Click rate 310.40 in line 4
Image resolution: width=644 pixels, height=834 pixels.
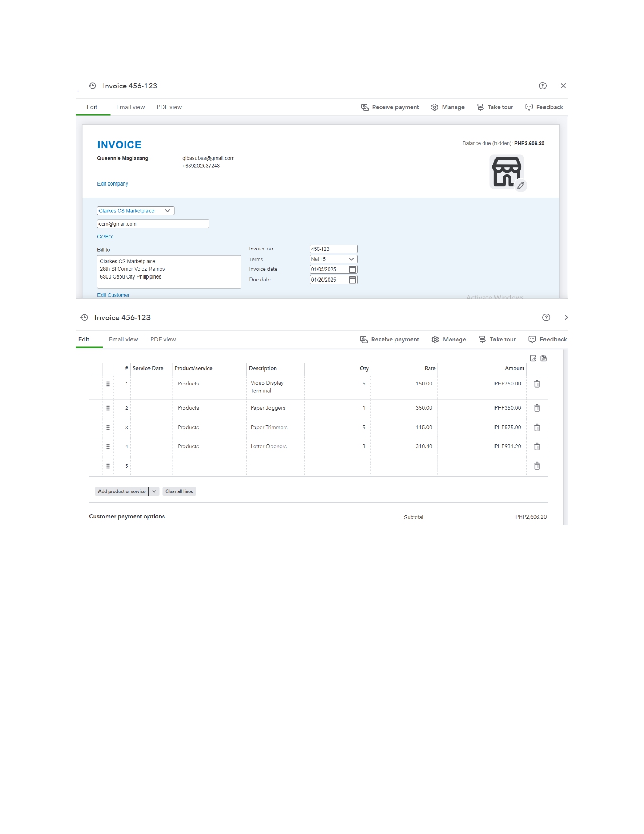click(424, 447)
